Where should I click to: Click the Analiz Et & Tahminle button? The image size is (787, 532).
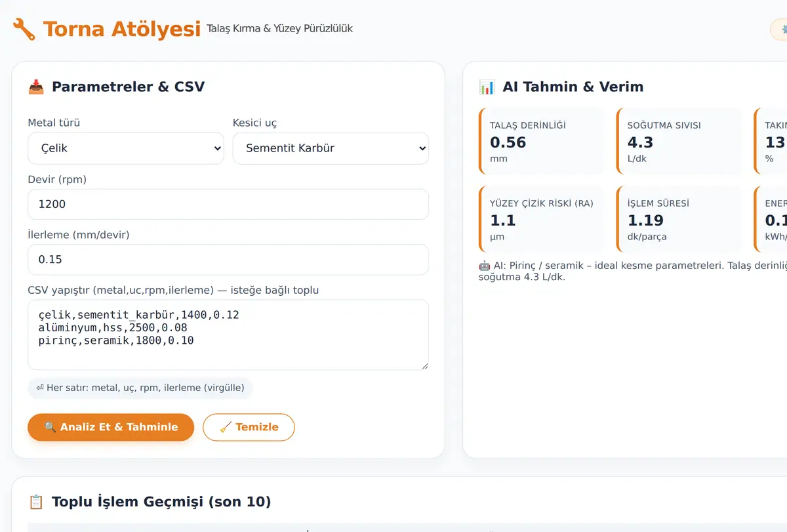(111, 427)
